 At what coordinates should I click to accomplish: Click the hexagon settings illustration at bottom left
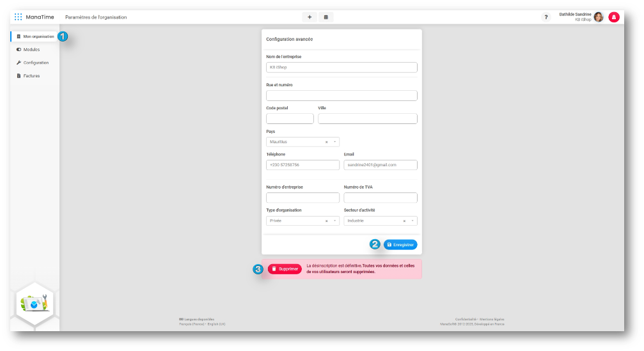(35, 304)
